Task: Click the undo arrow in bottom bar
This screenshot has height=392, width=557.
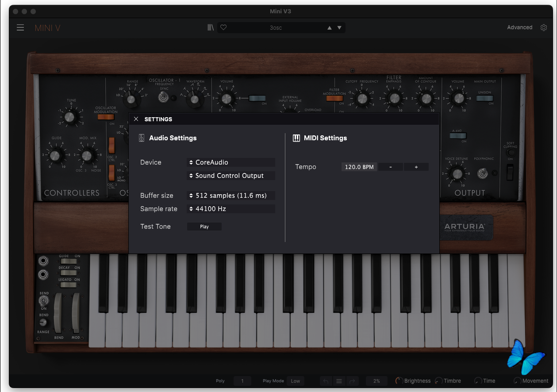Action: pyautogui.click(x=326, y=381)
